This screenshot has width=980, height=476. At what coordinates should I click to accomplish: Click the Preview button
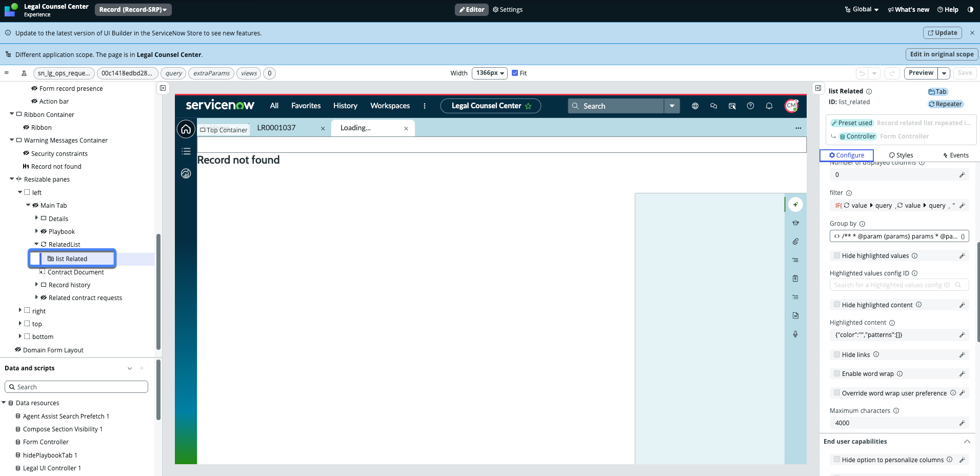tap(921, 73)
